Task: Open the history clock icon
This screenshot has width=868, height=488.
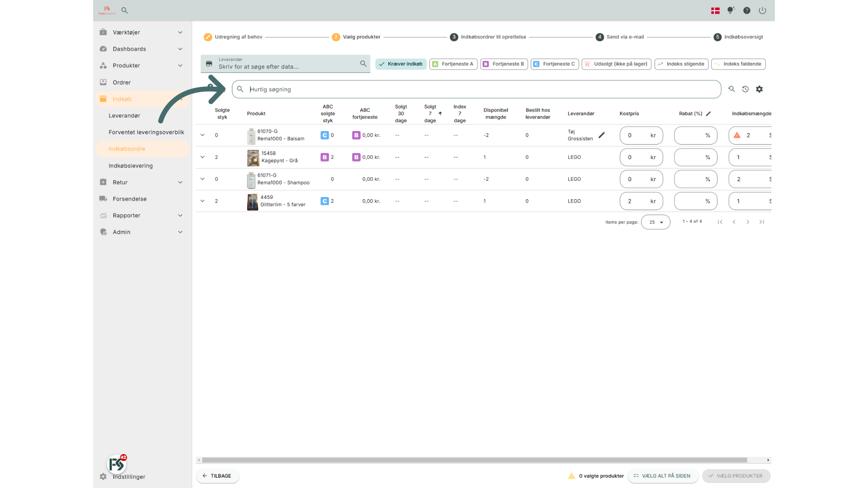Action: click(745, 89)
